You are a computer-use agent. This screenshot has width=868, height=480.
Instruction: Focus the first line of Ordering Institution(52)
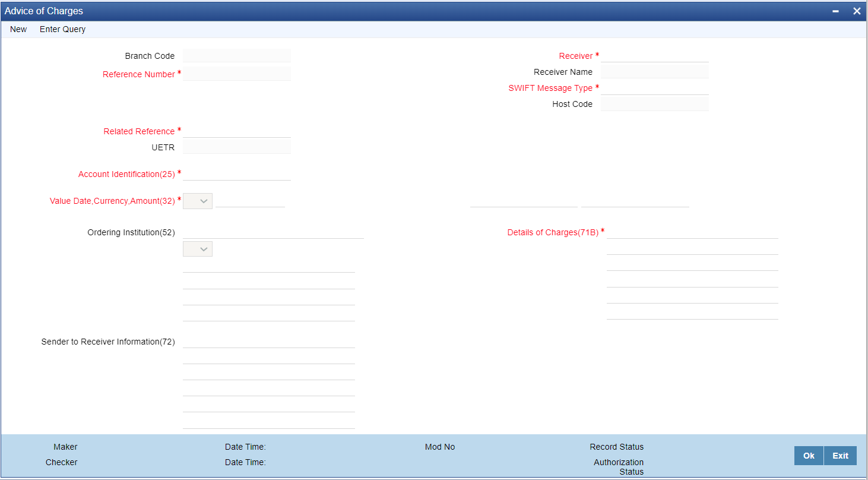273,232
